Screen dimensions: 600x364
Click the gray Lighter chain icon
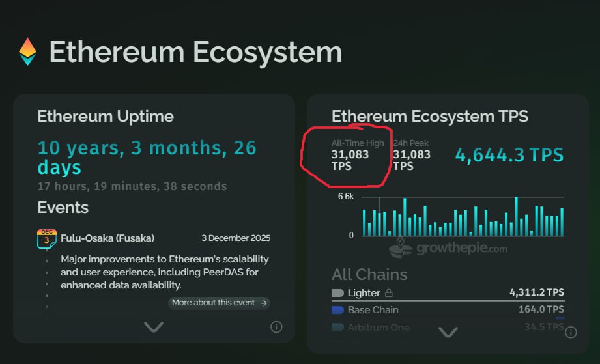[337, 293]
